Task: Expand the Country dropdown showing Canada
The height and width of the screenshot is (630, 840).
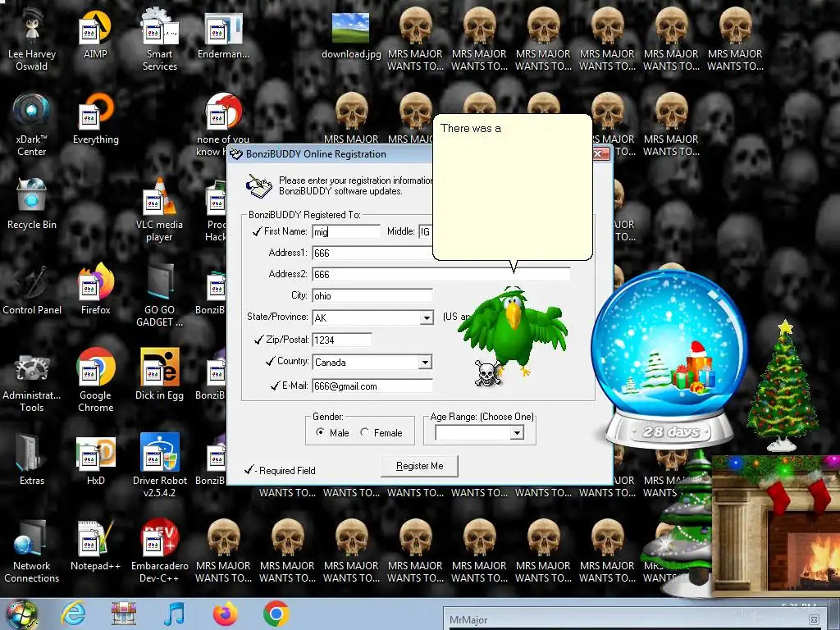Action: [x=426, y=362]
